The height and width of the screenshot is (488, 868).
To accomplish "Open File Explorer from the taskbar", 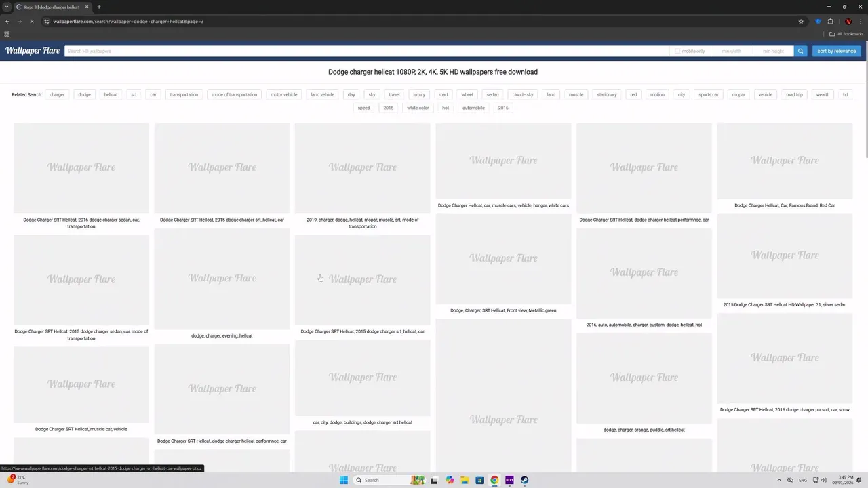I will pos(465,480).
